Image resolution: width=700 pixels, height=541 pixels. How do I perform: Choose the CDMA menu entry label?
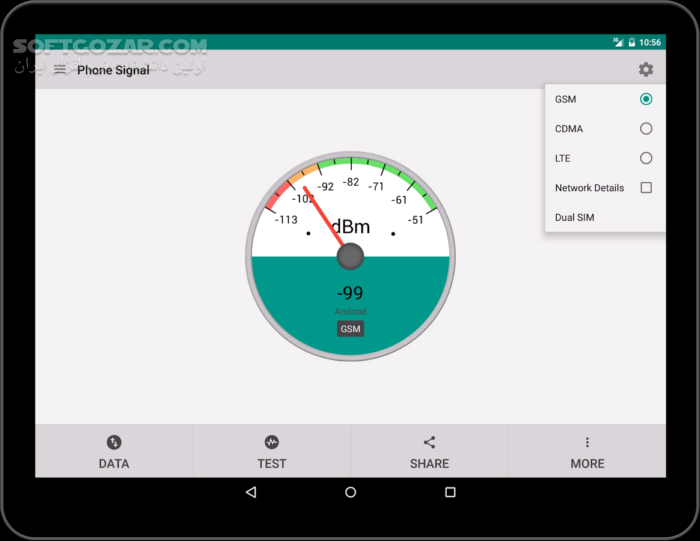569,129
